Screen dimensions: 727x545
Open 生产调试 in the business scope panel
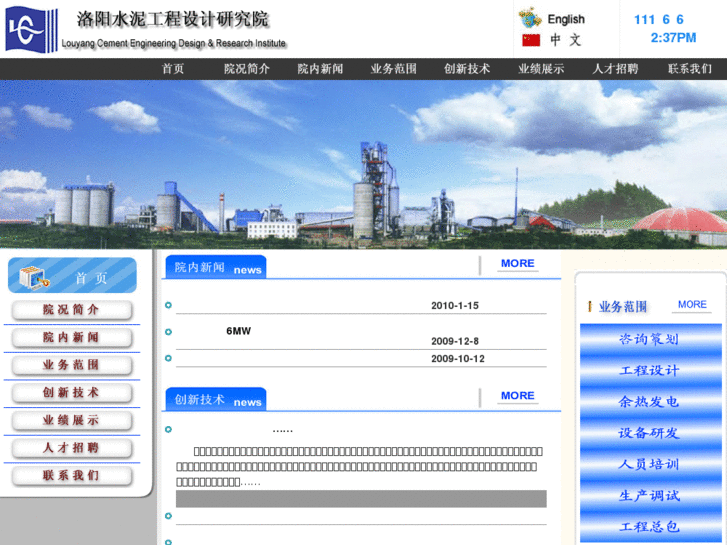tap(648, 496)
